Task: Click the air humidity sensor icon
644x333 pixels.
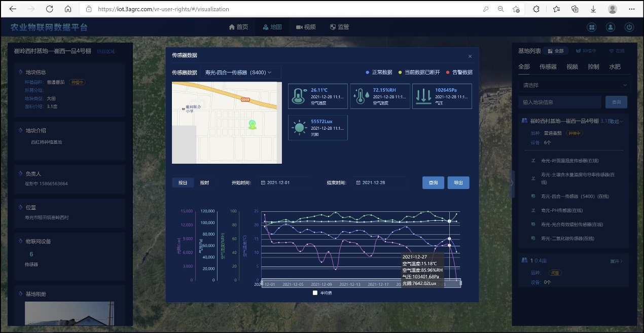Action: click(361, 96)
